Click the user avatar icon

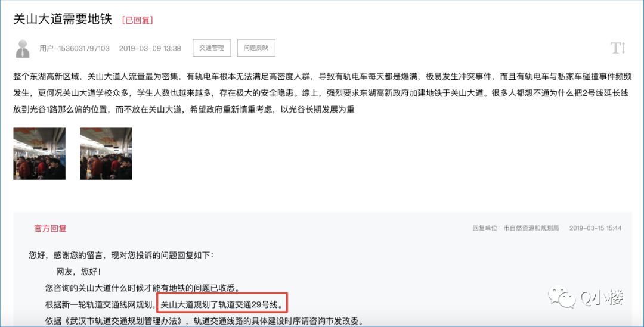[x=23, y=48]
